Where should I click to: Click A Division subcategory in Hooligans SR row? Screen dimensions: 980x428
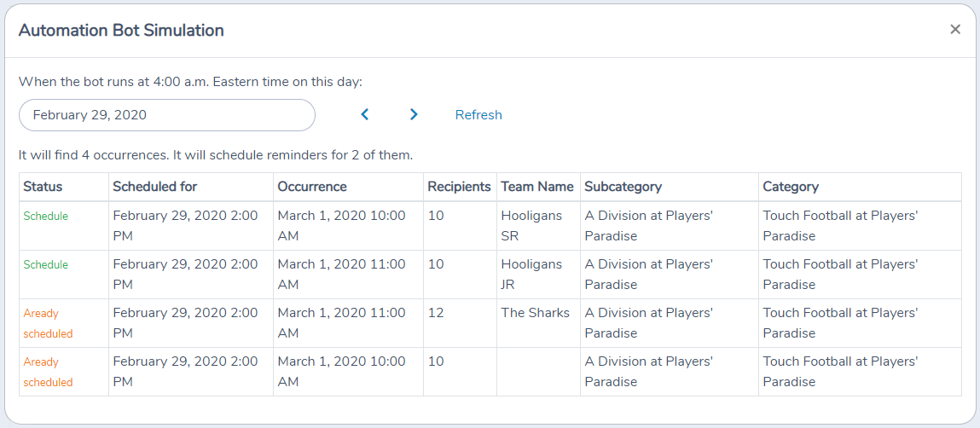(x=649, y=226)
